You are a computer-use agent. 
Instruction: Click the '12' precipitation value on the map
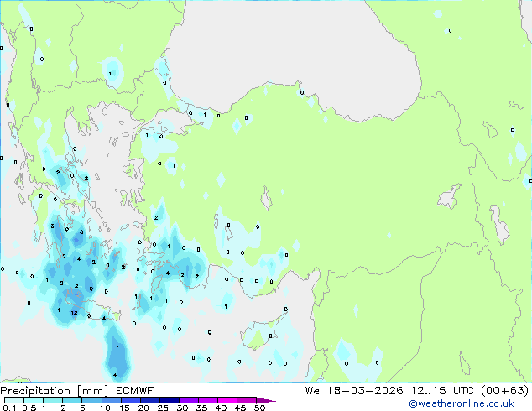(75, 313)
